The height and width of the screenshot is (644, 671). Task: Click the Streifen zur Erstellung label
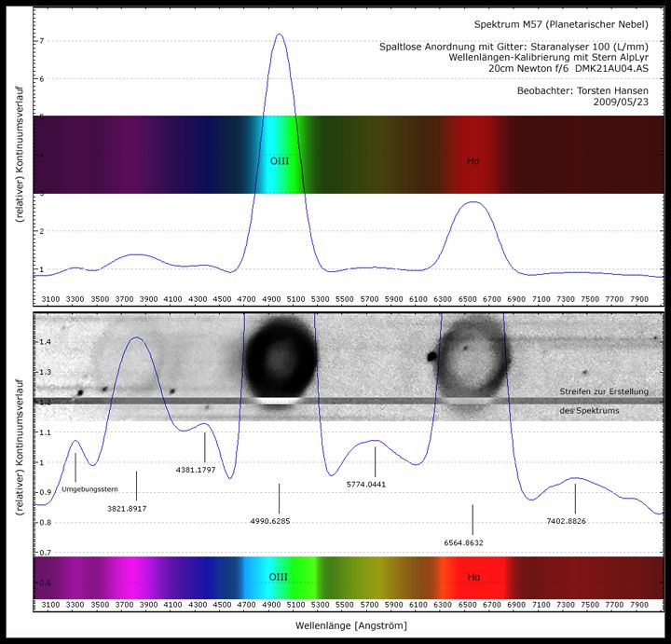[604, 391]
